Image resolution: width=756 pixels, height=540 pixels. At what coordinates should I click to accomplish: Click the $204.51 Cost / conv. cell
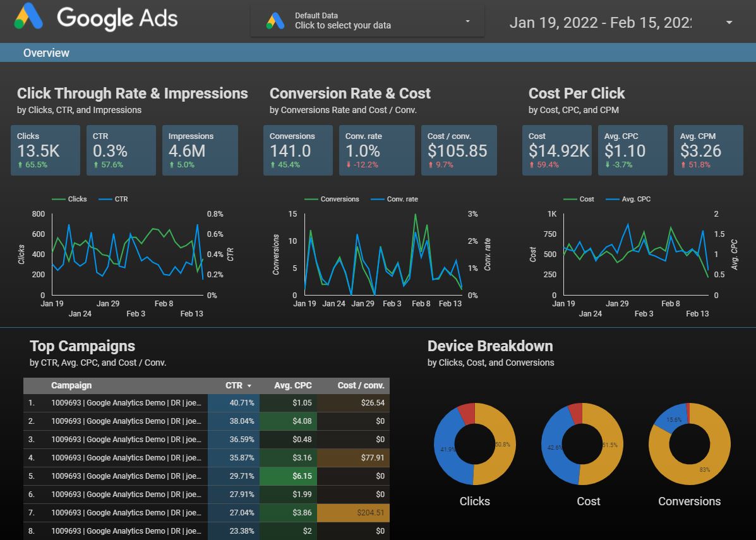pyautogui.click(x=354, y=512)
